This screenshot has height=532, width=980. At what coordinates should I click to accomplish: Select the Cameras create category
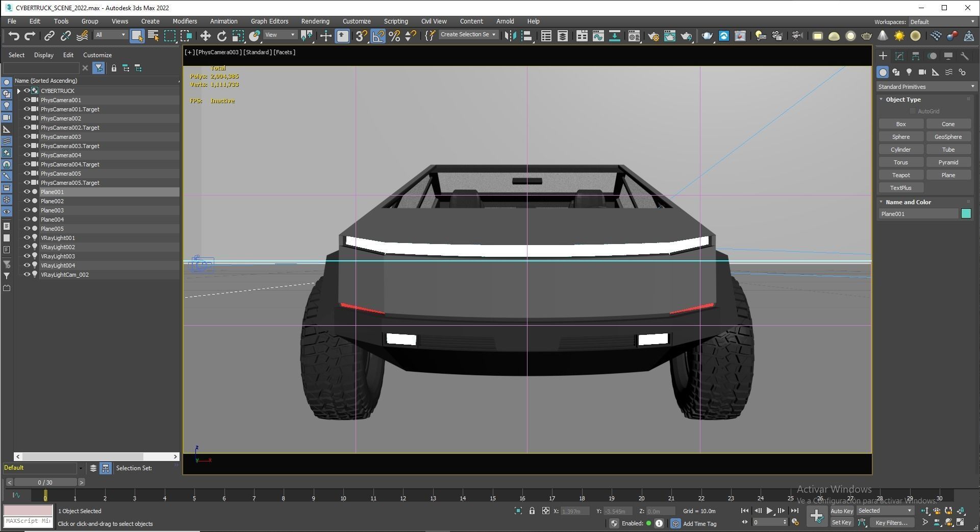point(922,72)
